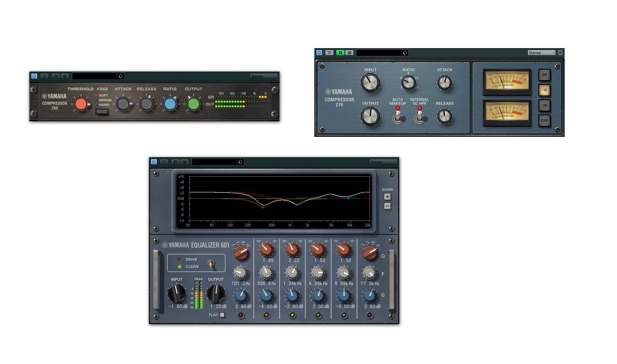
Task: Click the Read automation button on Equalizer 601
Action: point(176,161)
